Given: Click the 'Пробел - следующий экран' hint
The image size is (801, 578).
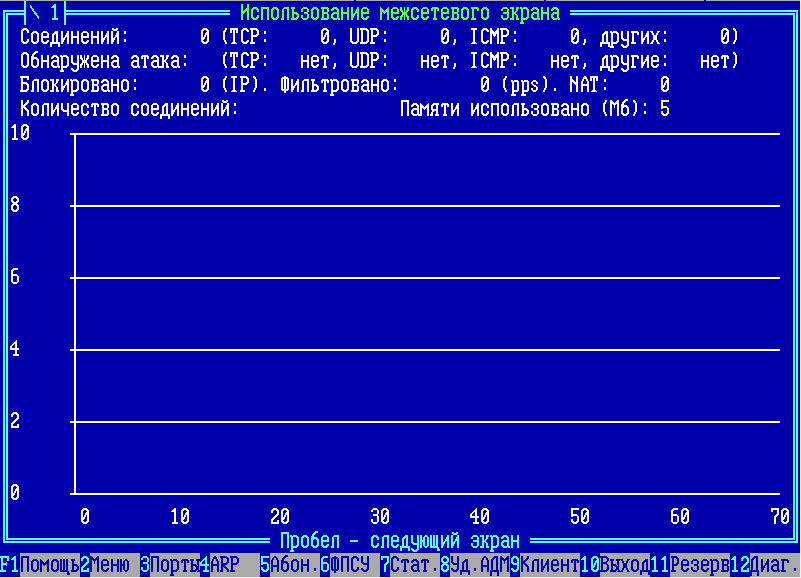Looking at the screenshot, I should 400,541.
